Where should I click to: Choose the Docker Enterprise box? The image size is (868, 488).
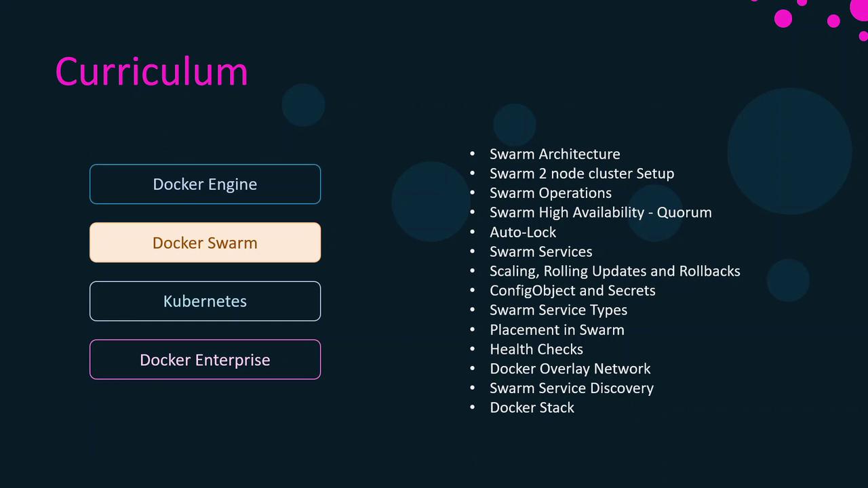coord(205,360)
